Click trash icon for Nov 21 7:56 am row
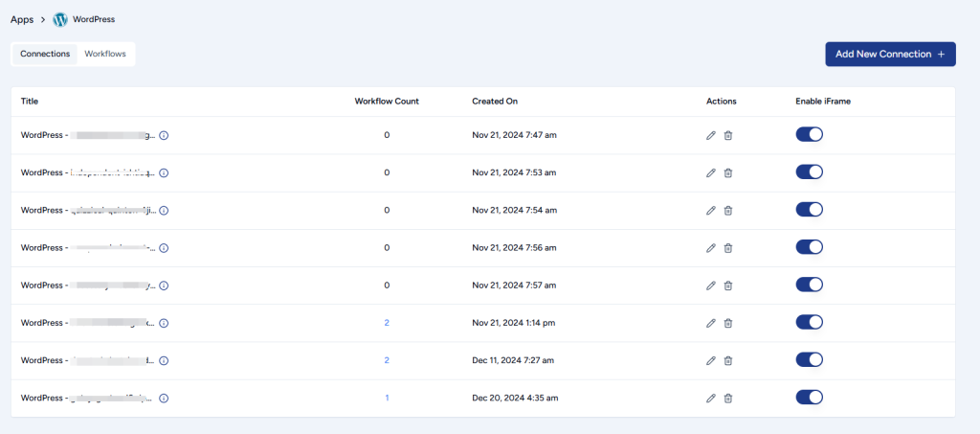 [728, 248]
